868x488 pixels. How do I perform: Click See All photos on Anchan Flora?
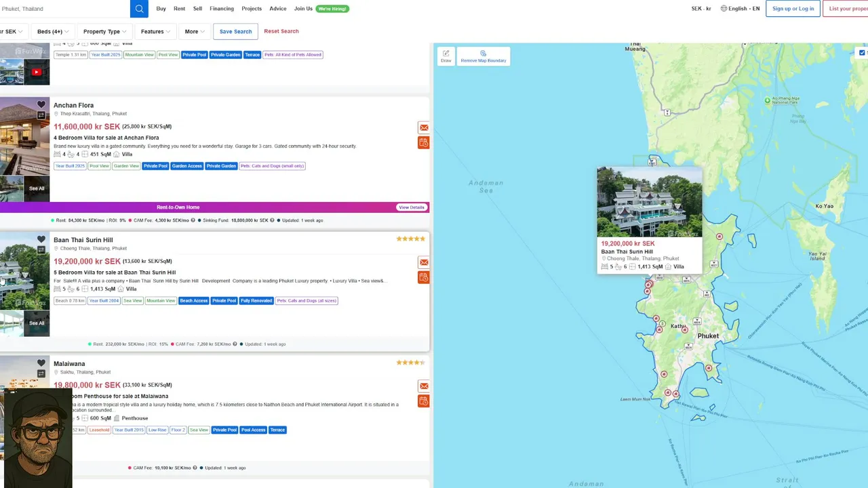coord(37,188)
